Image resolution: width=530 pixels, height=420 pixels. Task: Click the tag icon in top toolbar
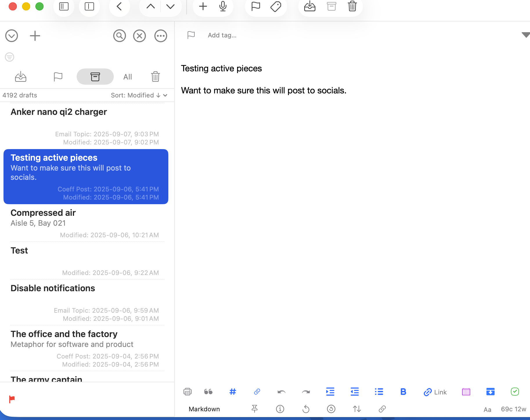(x=275, y=6)
